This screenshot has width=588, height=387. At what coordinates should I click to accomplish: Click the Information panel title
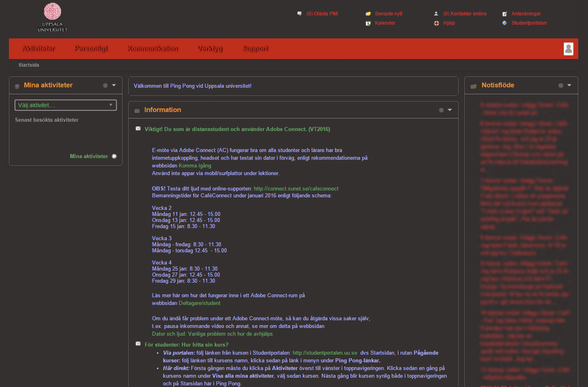pos(163,110)
